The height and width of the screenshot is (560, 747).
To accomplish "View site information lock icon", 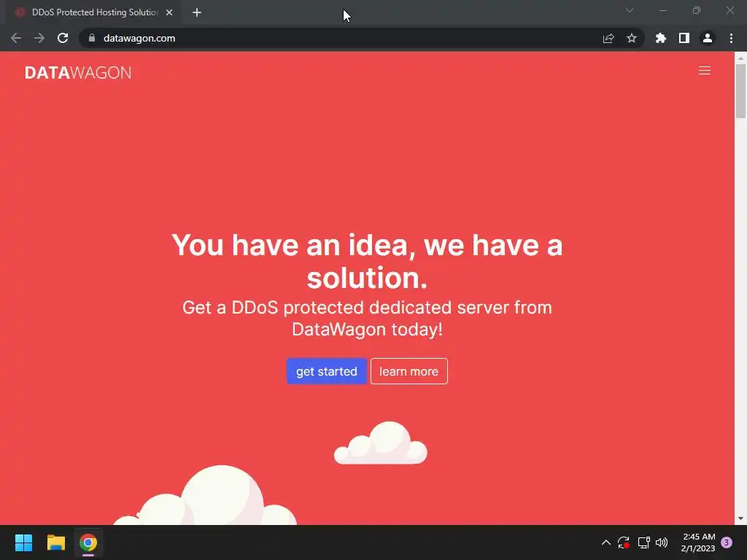I will [92, 38].
